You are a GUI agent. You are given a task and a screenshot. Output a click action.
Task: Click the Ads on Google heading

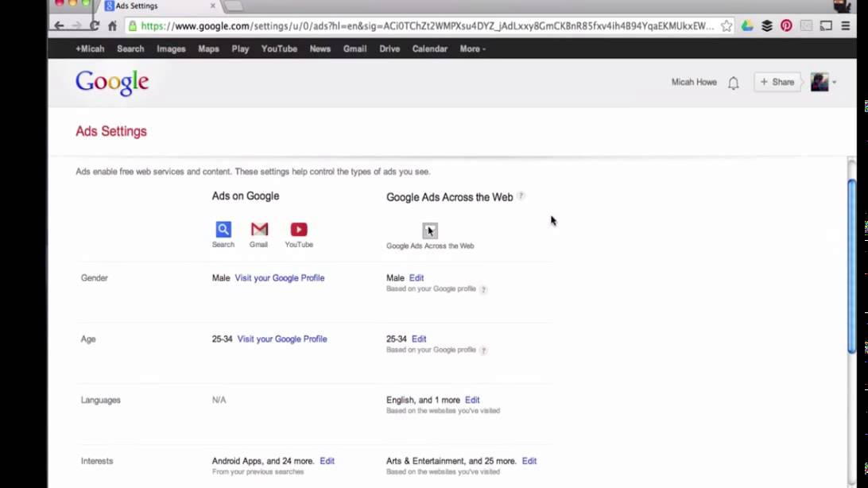point(246,196)
